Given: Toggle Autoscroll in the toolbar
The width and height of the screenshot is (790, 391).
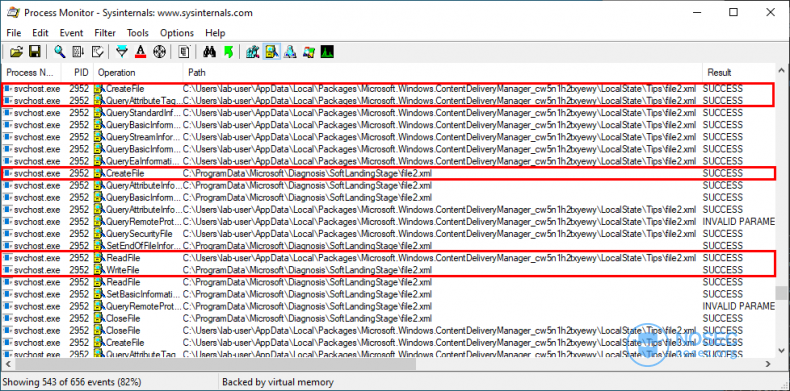Looking at the screenshot, I should point(78,51).
